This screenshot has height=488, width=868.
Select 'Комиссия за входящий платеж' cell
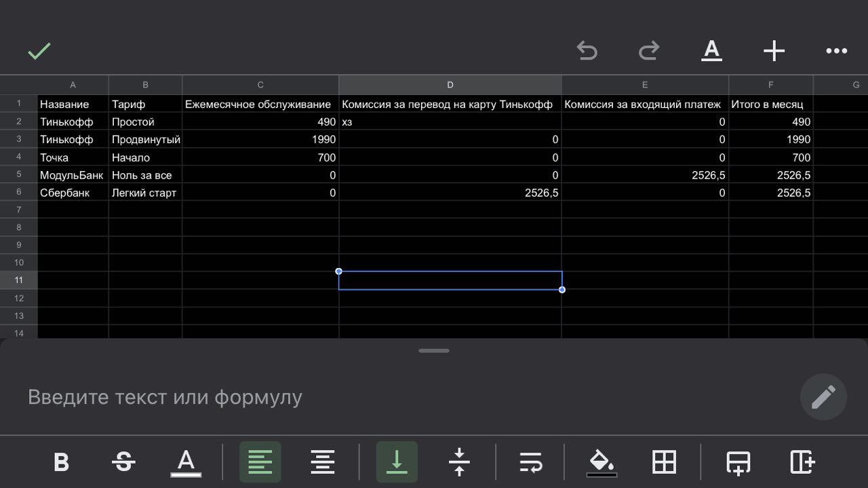pyautogui.click(x=645, y=104)
